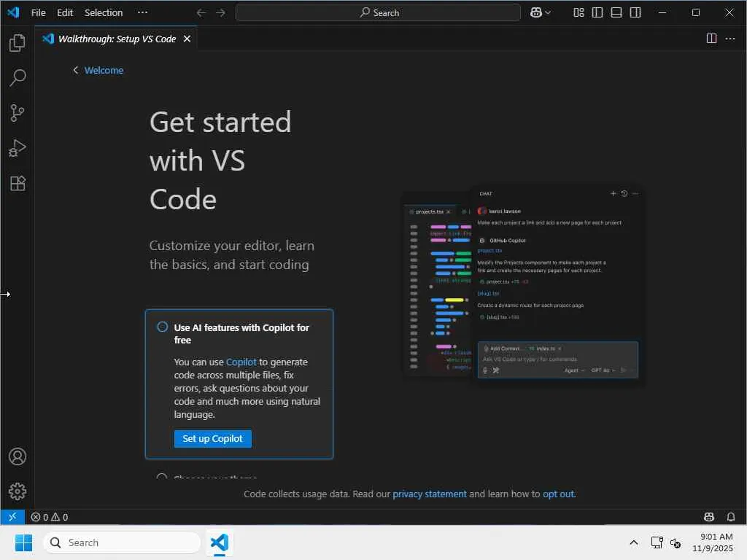Open the Copilot dropdown arrow in title bar
Screen dimensions: 747x560
(x=548, y=13)
